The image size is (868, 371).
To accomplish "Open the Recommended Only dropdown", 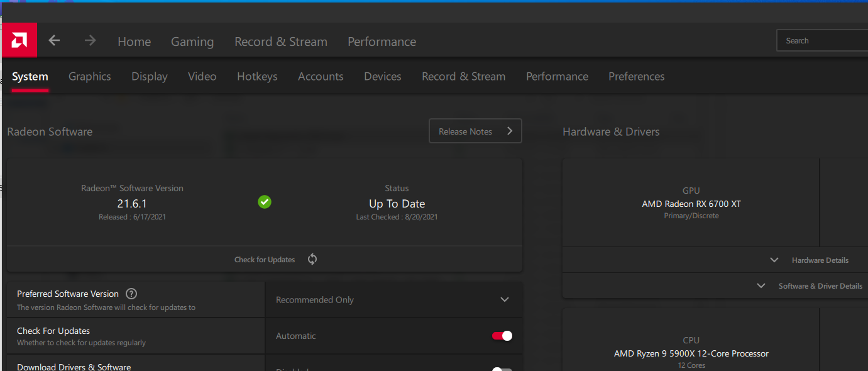I will (x=393, y=300).
